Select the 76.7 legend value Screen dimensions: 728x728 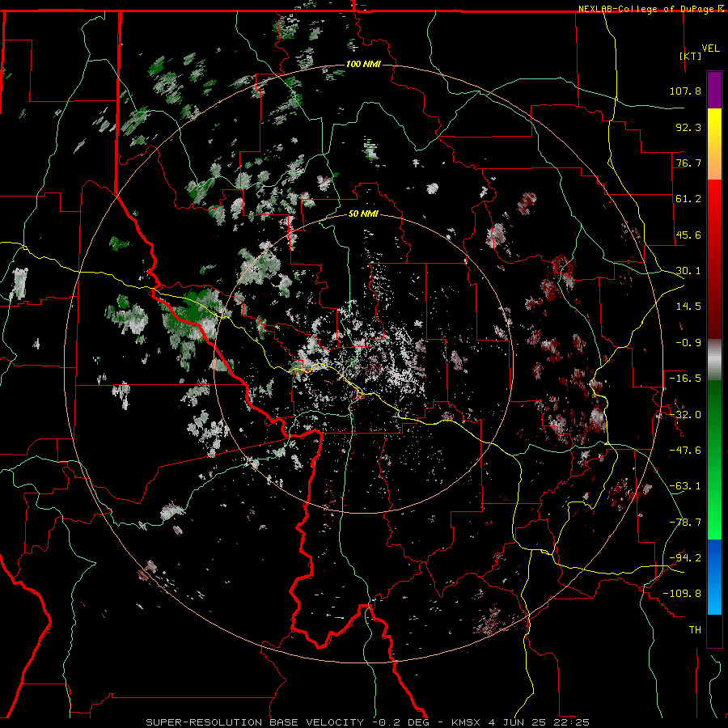pos(688,163)
